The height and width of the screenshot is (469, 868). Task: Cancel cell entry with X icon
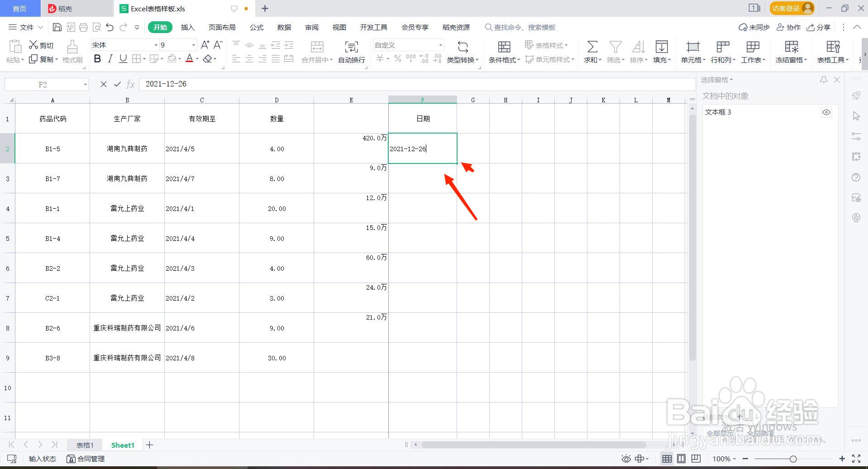[x=104, y=84]
